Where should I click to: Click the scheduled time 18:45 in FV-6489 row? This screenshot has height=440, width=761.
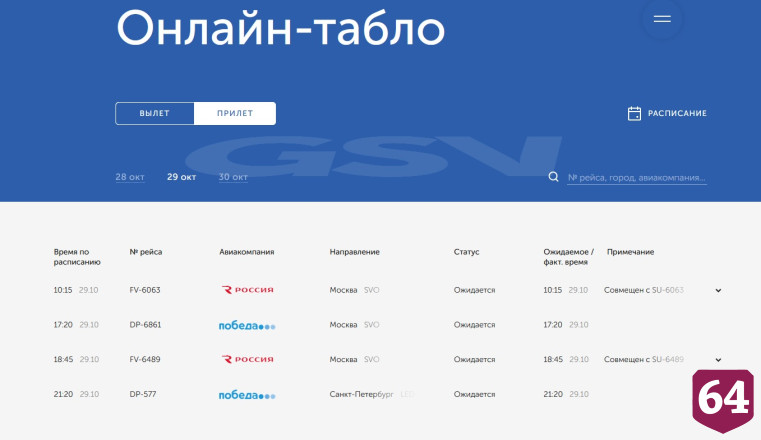click(x=63, y=359)
